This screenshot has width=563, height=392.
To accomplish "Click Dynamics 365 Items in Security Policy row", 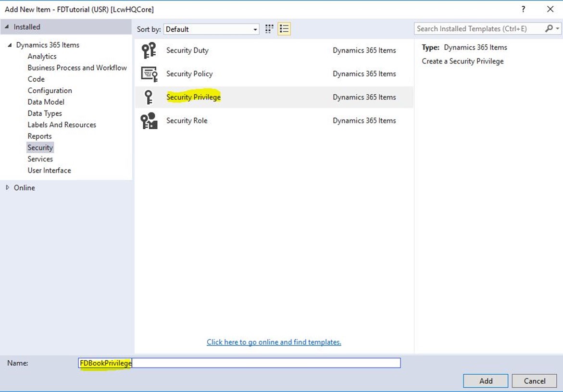I will click(364, 74).
